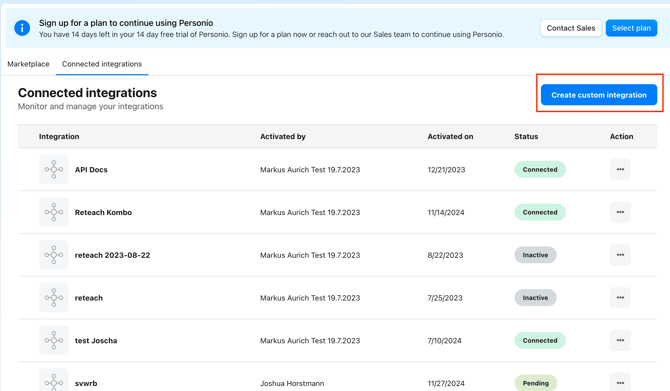Click the svwrb integration name
Screen dimensions: 670x391
[x=86, y=383]
